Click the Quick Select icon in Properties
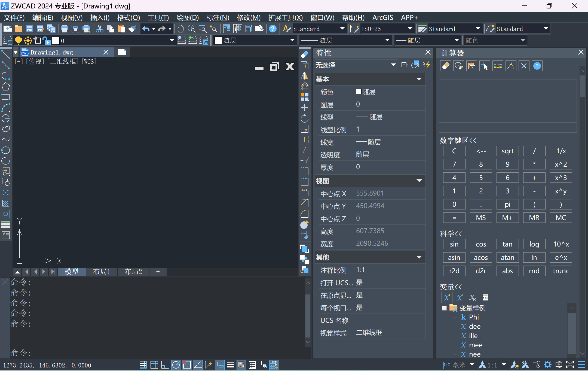 426,65
